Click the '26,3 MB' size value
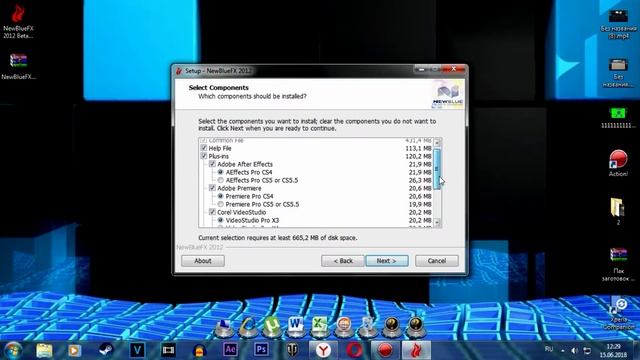Image resolution: width=640 pixels, height=360 pixels. tap(420, 180)
